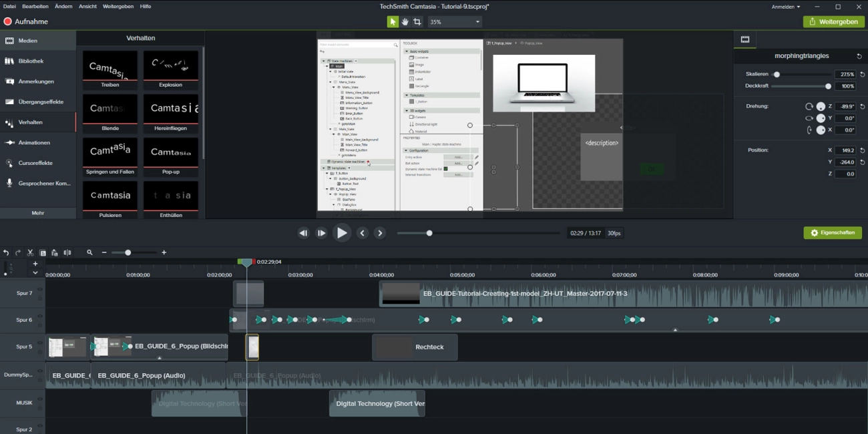The image size is (868, 434).
Task: Select the Rechteck clip on Spur 5
Action: 414,347
